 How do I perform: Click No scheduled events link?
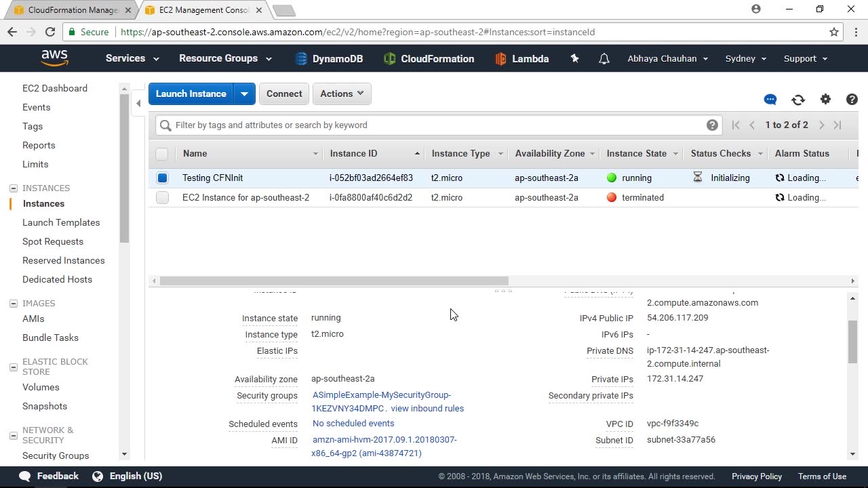pyautogui.click(x=353, y=423)
